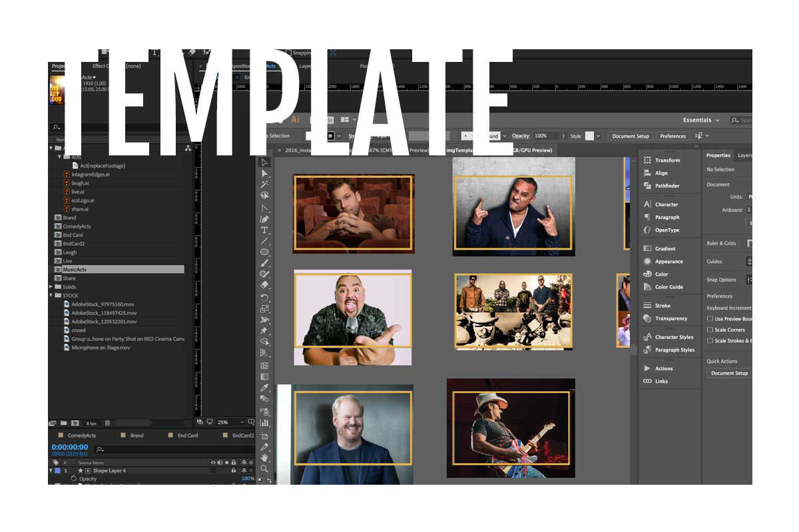Viewport: 799px width, 532px height.
Task: Click the 8 bpc color depth button
Action: click(x=92, y=423)
